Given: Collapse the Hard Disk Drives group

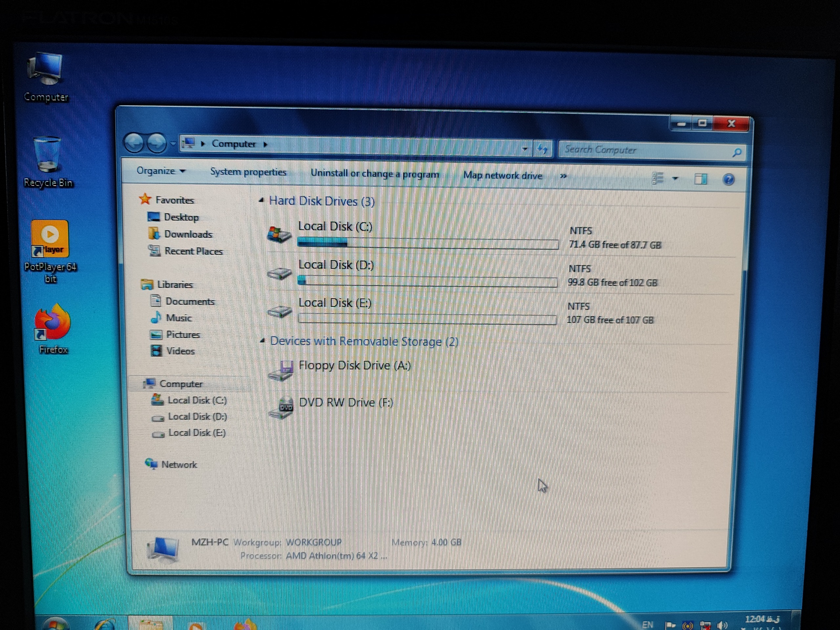Looking at the screenshot, I should 261,200.
